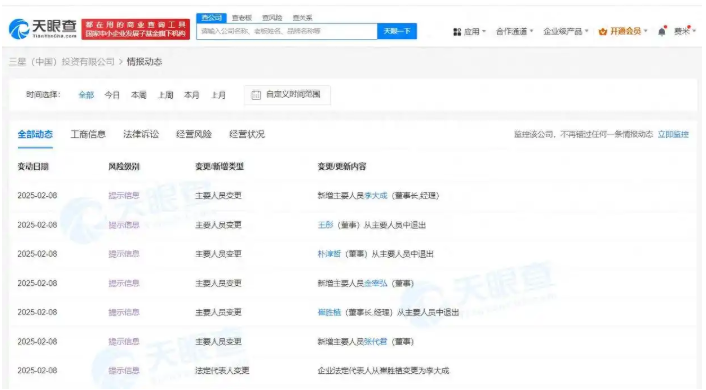Switch to the 全部动态 tab
This screenshot has height=390, width=706.
click(35, 134)
